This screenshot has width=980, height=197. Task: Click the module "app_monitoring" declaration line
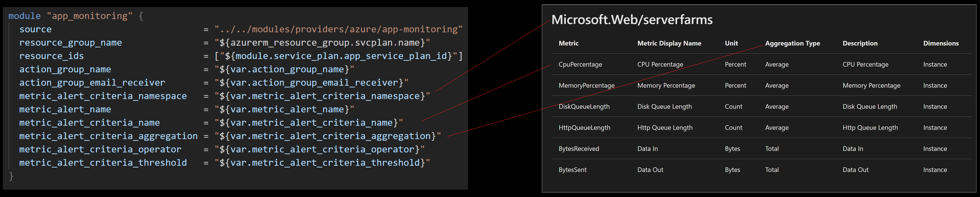[76, 16]
